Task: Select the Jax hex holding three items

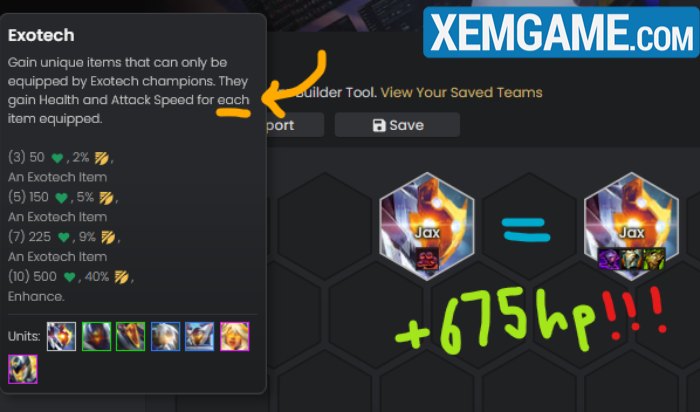Action: pos(631,226)
